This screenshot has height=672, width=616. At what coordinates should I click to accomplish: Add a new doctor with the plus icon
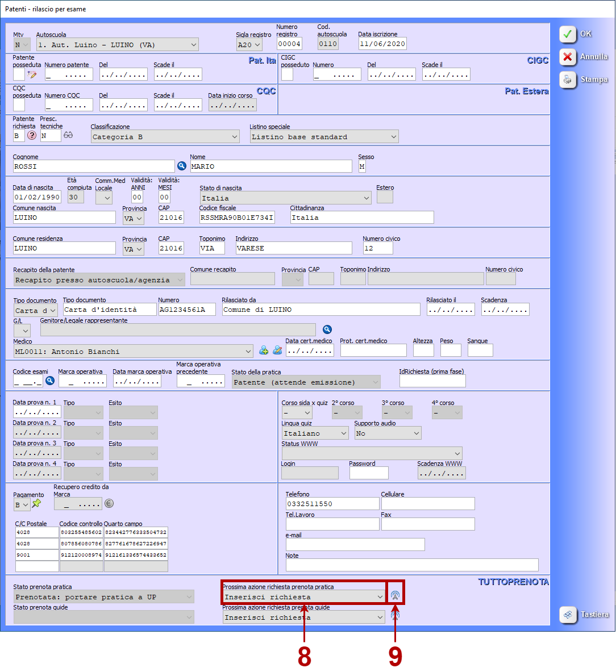tap(264, 350)
